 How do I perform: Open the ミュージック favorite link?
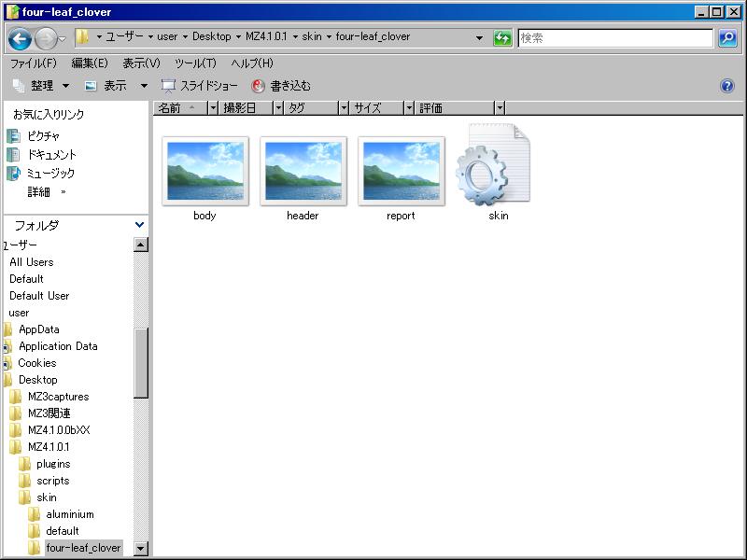coord(50,174)
